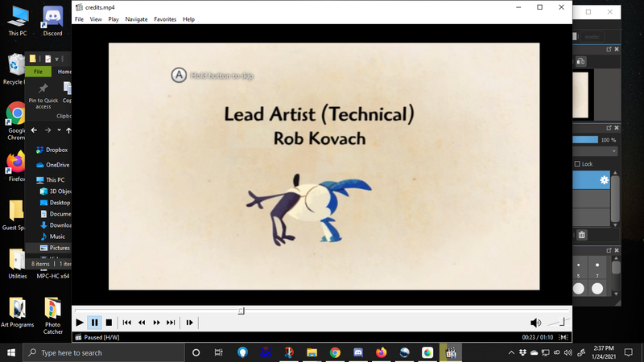Image resolution: width=644 pixels, height=362 pixels.
Task: Enable the Lock checkbox
Action: coord(577,164)
